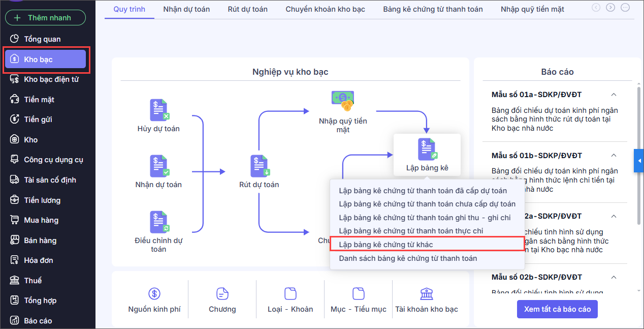644x329 pixels.
Task: Click the Hủy dự toán workflow icon
Action: 159,110
